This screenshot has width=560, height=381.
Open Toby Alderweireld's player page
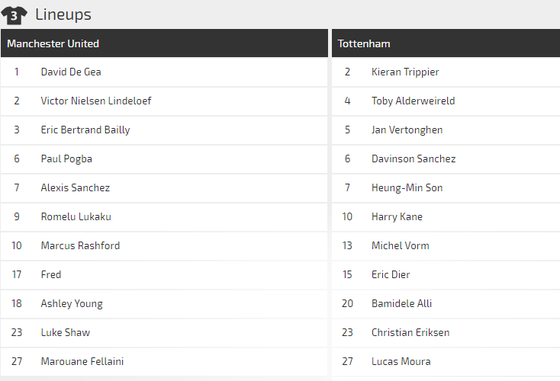(x=413, y=101)
